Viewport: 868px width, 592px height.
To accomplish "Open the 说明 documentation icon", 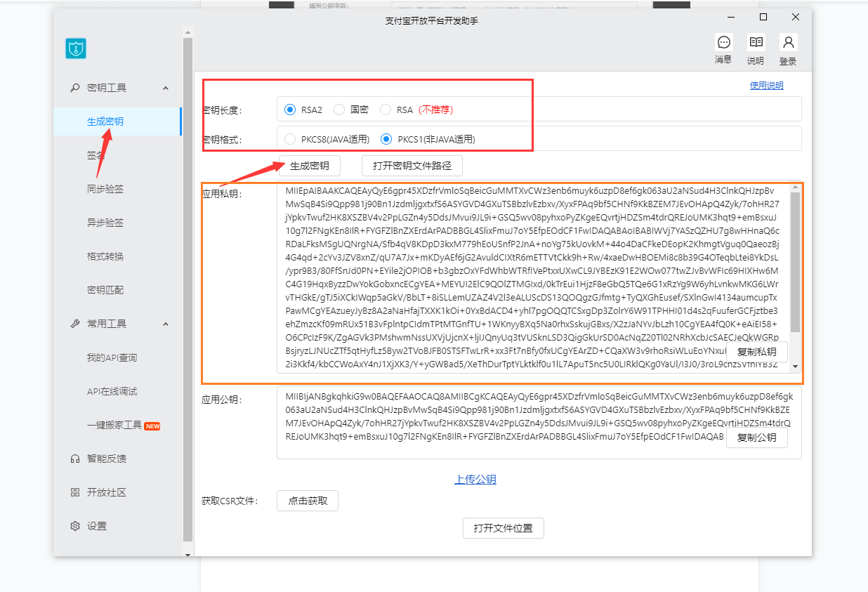I will [756, 42].
